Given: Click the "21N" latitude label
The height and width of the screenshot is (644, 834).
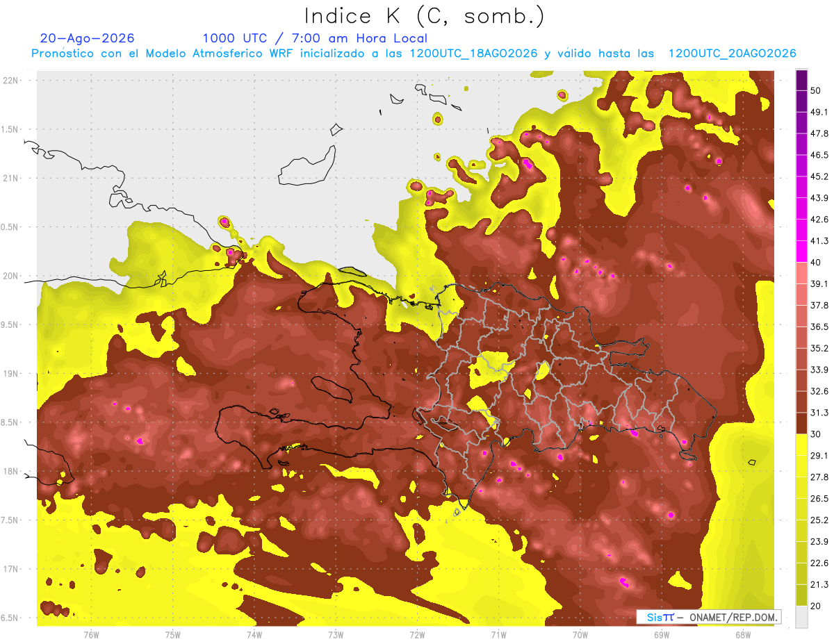Looking at the screenshot, I should (x=10, y=178).
